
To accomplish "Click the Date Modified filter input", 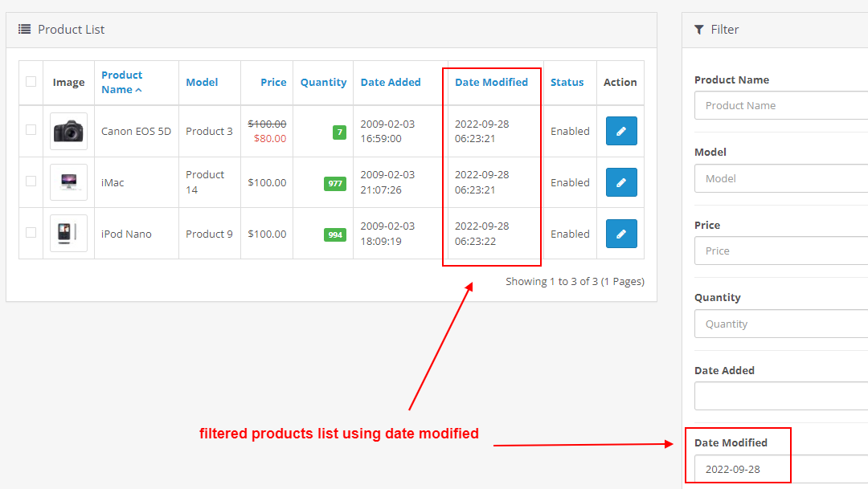I will pyautogui.click(x=780, y=469).
